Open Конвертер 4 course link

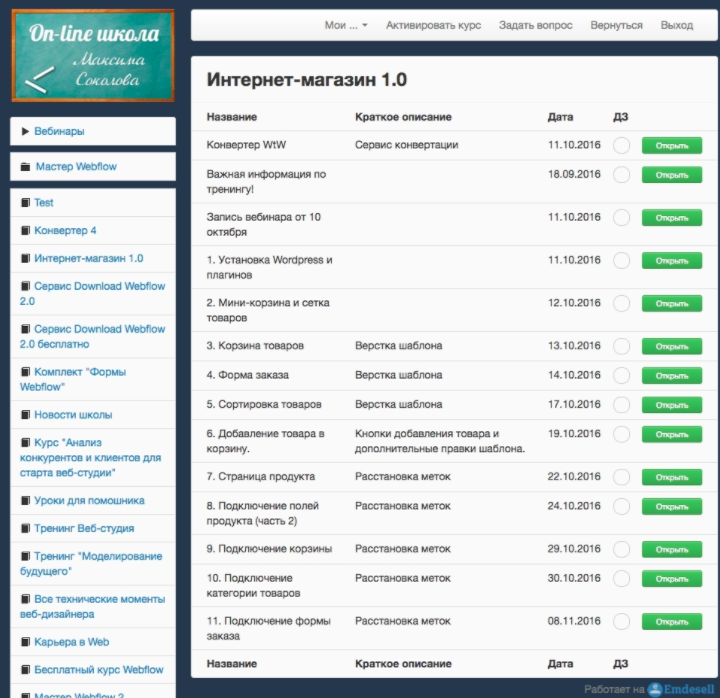[x=65, y=231]
